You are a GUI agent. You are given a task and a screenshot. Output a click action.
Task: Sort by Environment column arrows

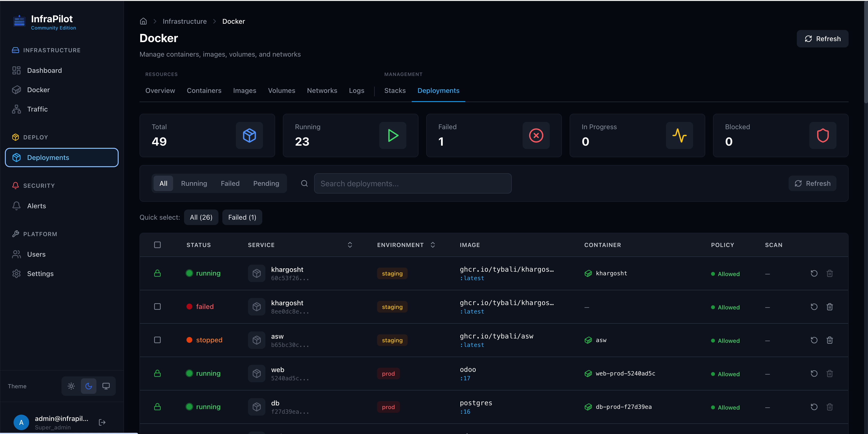point(433,245)
